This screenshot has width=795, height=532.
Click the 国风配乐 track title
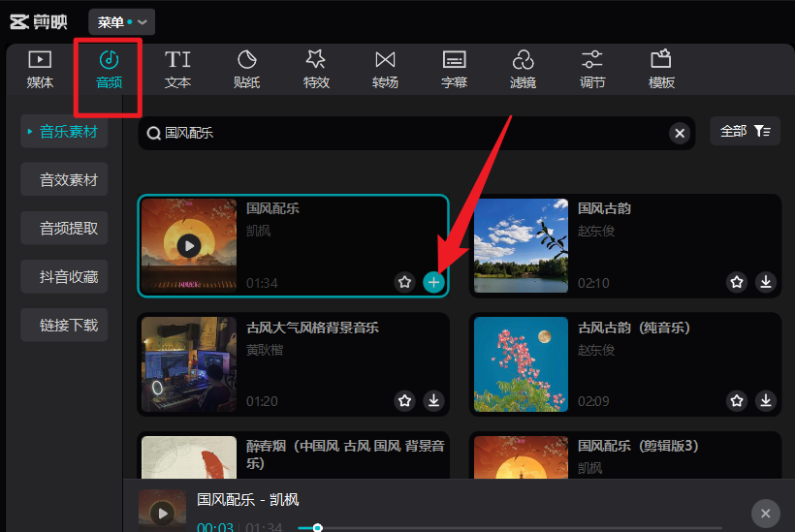pos(272,208)
